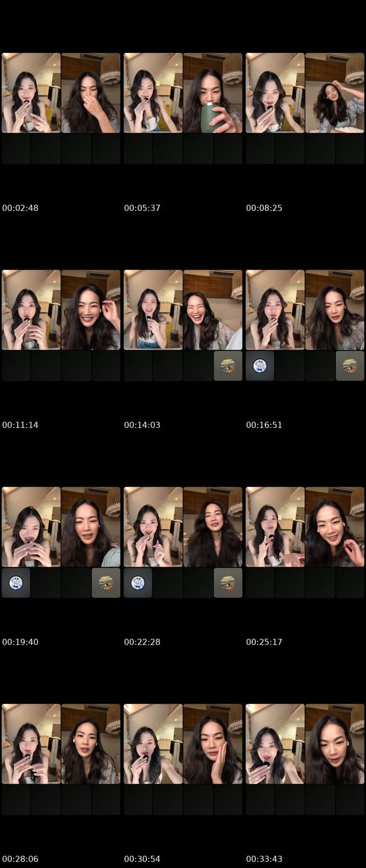
Task: Select the 00:19:40 timestamp label
Action: point(20,642)
